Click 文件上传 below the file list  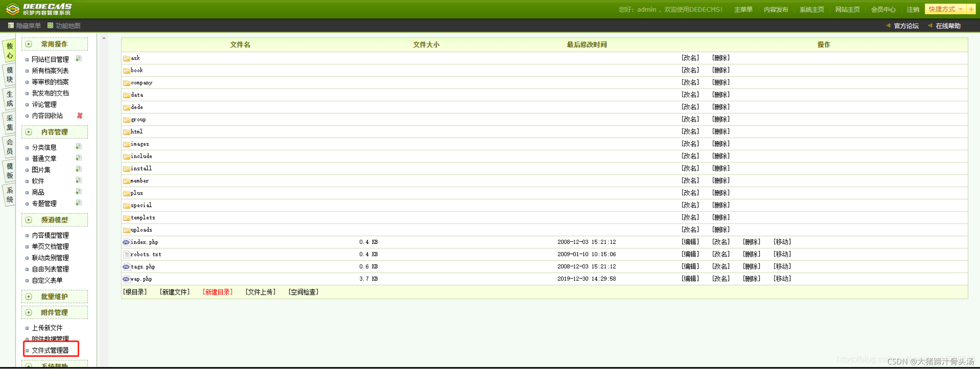coord(260,292)
